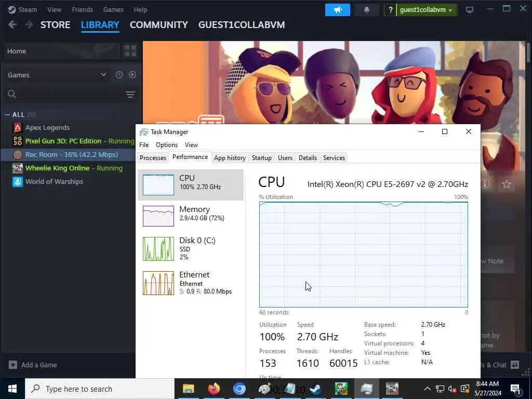Image resolution: width=532 pixels, height=399 pixels.
Task: Click the Steam forward navigation arrow
Action: coord(29,25)
